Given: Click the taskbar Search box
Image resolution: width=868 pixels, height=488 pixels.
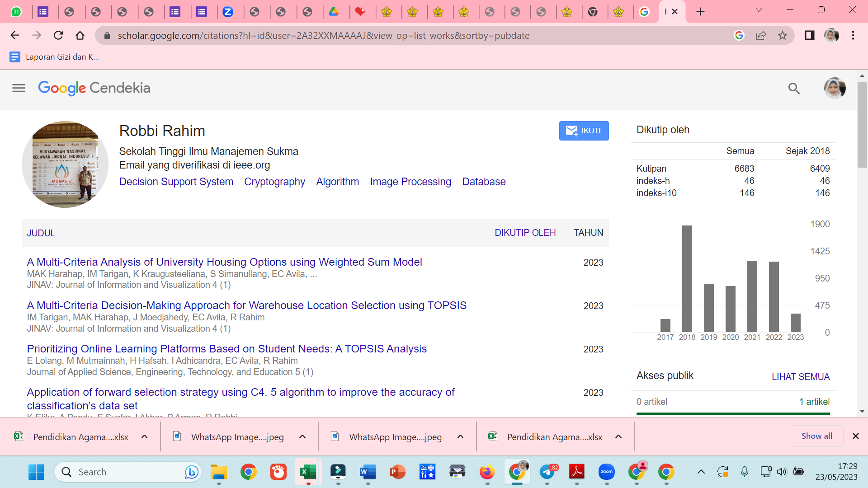Looking at the screenshot, I should click(x=128, y=472).
